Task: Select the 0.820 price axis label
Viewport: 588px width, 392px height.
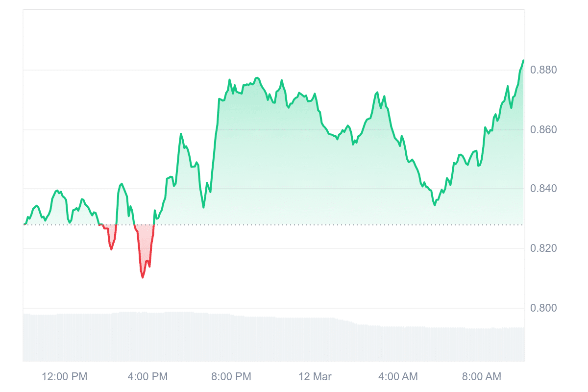Action: 545,248
